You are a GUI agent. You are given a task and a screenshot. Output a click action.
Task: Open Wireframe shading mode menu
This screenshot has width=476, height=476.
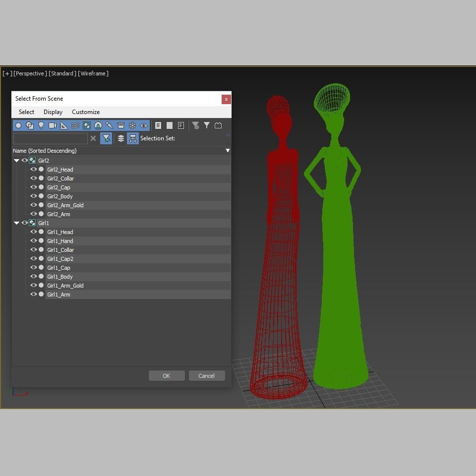pyautogui.click(x=93, y=73)
